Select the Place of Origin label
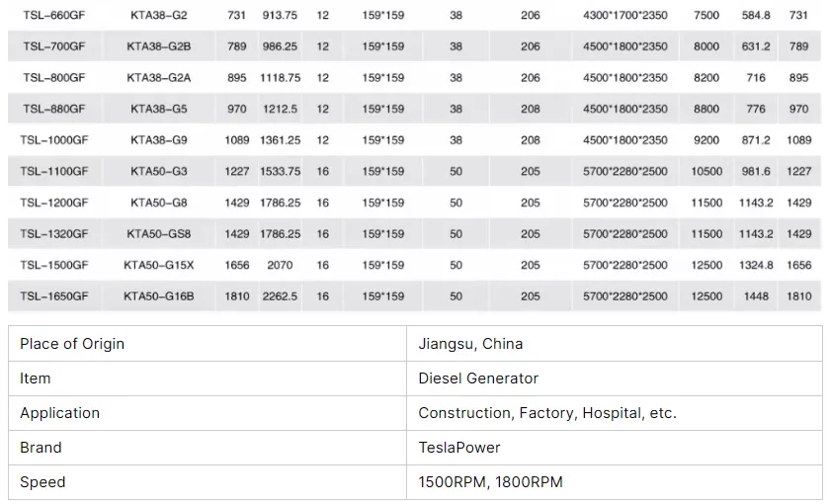The width and height of the screenshot is (829, 504). [72, 344]
